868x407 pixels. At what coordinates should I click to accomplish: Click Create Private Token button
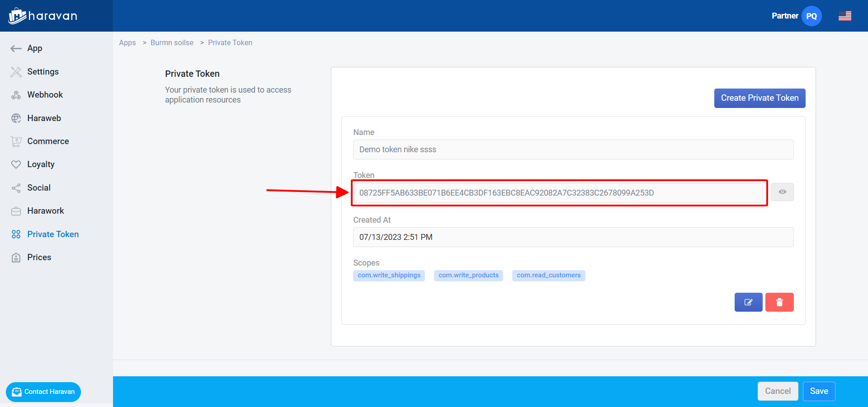(759, 98)
